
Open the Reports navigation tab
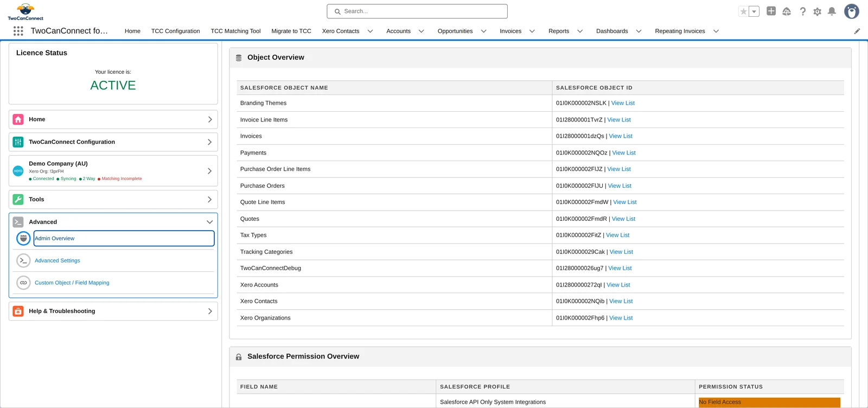(559, 31)
